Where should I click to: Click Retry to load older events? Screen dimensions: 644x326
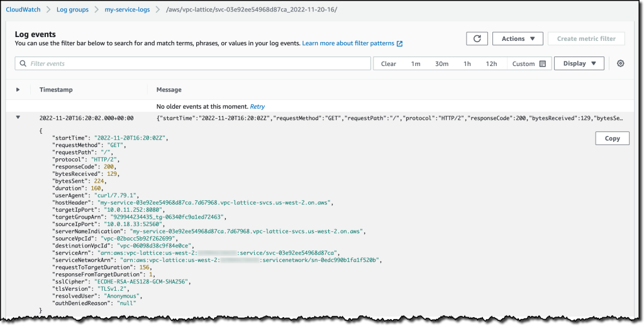257,107
